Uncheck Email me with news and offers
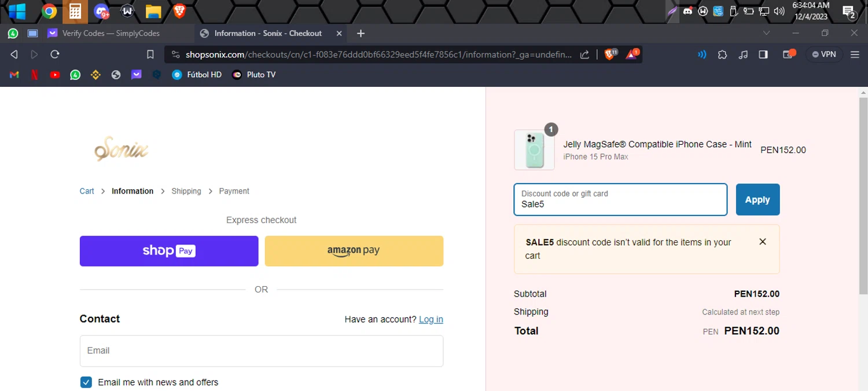Screen dimensions: 868x391 (86, 382)
